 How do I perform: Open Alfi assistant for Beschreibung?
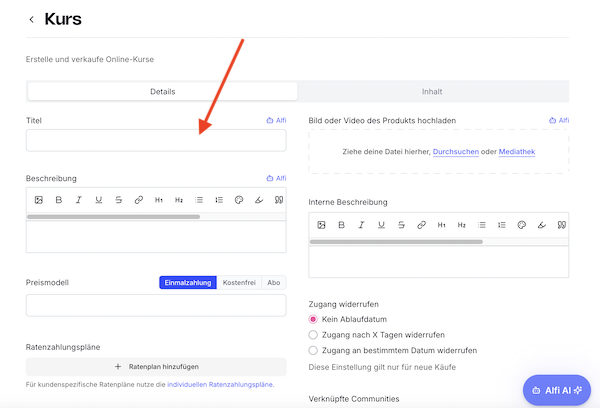276,178
